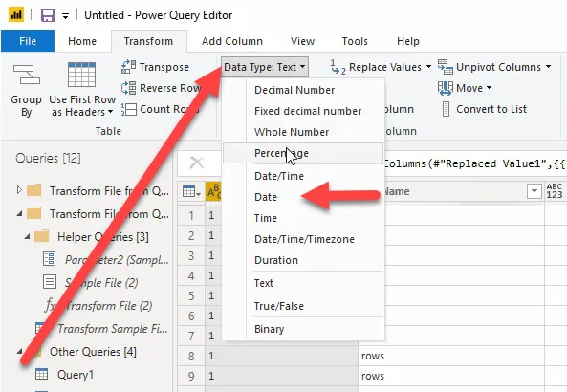The width and height of the screenshot is (567, 392).
Task: Open the File tab
Action: click(x=28, y=41)
